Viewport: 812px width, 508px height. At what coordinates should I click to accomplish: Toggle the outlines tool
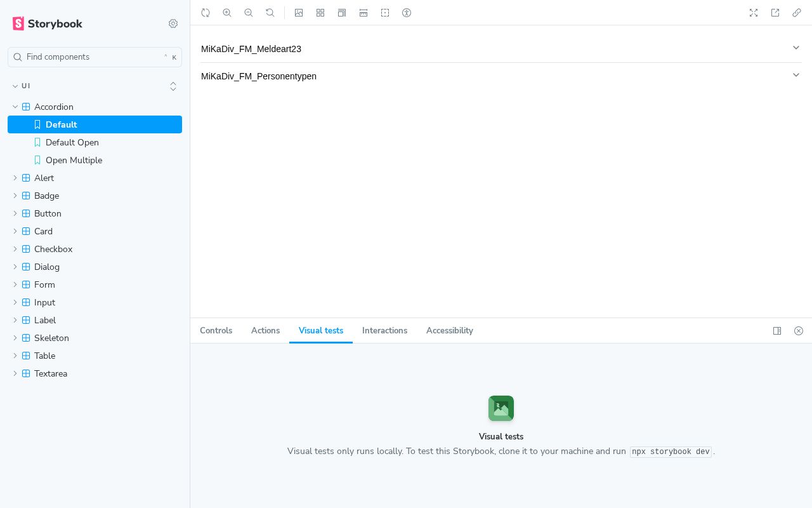pyautogui.click(x=385, y=13)
